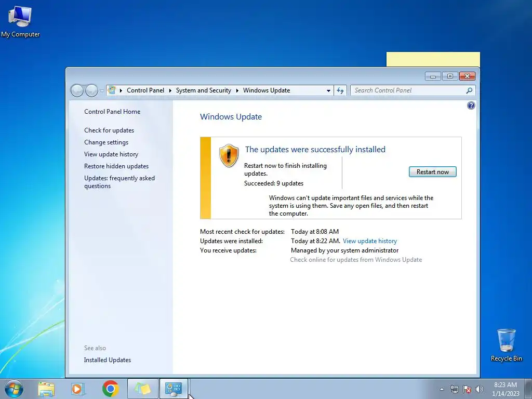Click Show desktop button at taskbar end
Screen dimensions: 532x399
528,389
